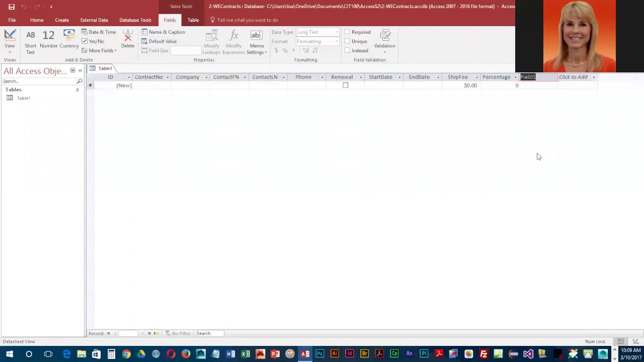644x362 pixels.
Task: Switch to the External Data tab
Action: 94,20
